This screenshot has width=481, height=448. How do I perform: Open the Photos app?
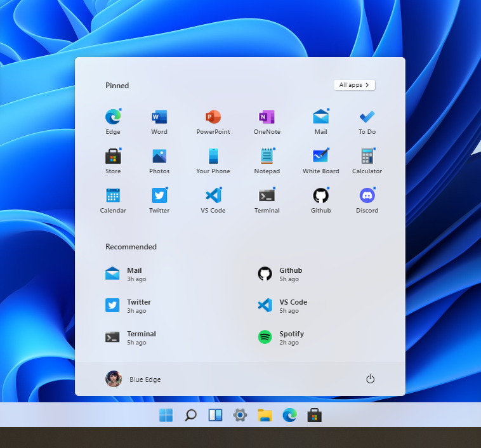[x=159, y=161]
